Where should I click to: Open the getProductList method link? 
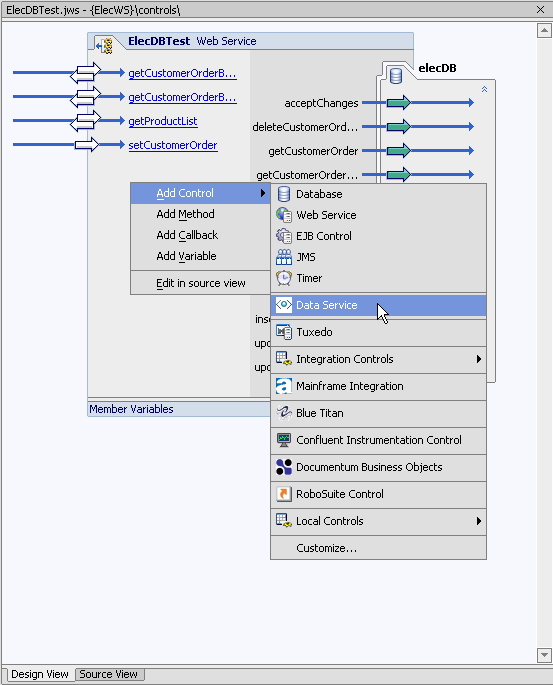point(163,121)
